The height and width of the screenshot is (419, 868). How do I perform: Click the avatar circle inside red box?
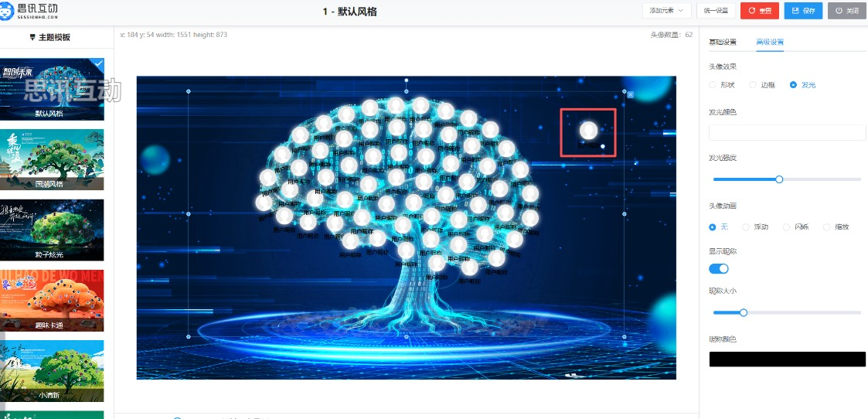(x=588, y=131)
